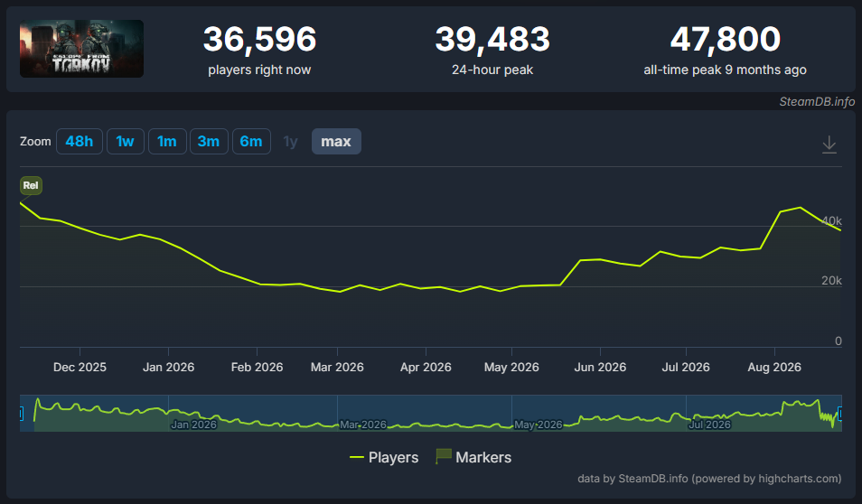Click the Rel release marker flag
The width and height of the screenshot is (862, 504).
[x=31, y=185]
